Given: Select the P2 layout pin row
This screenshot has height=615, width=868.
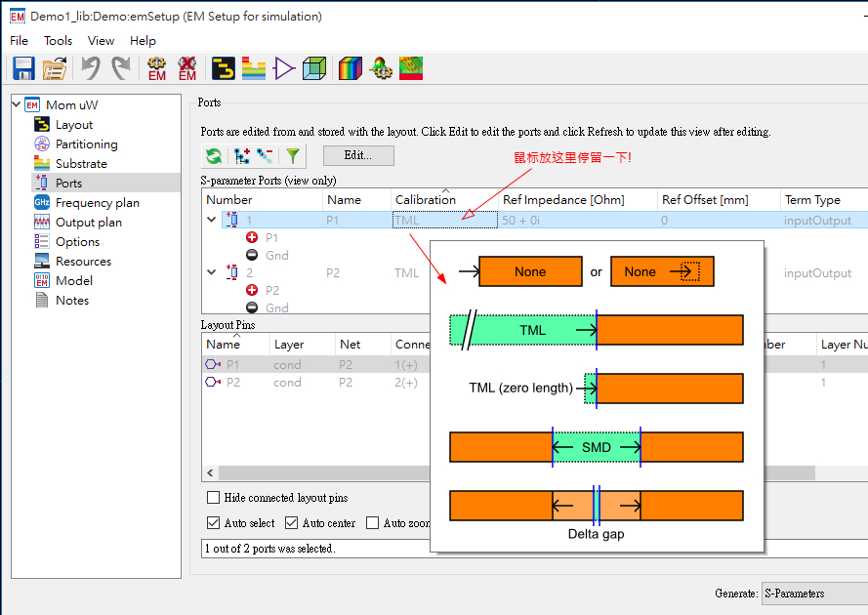Looking at the screenshot, I should 316,382.
